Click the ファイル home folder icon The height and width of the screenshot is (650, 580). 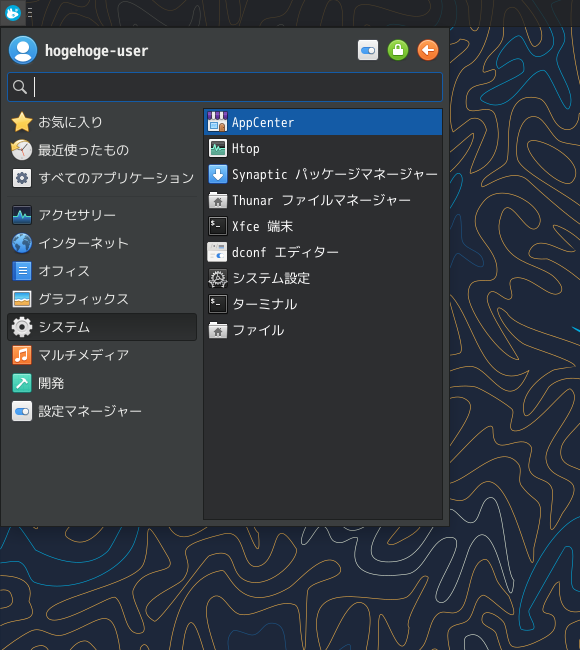[218, 330]
